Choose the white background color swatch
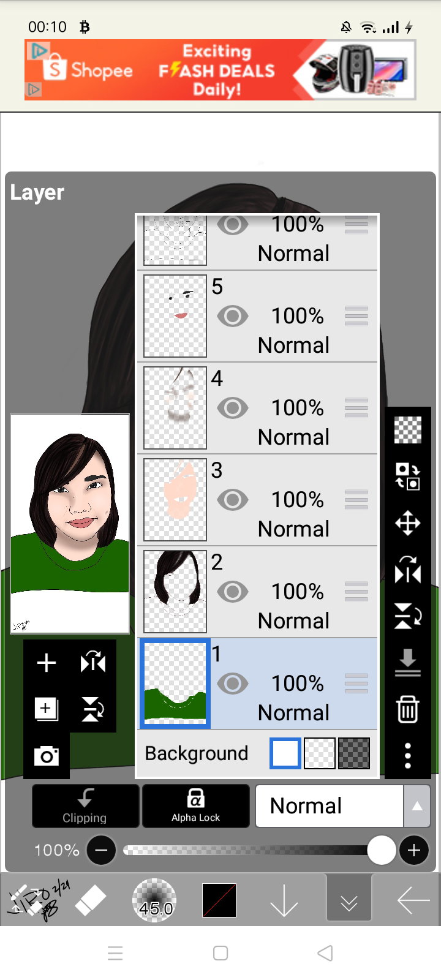This screenshot has width=441, height=980. 285,753
